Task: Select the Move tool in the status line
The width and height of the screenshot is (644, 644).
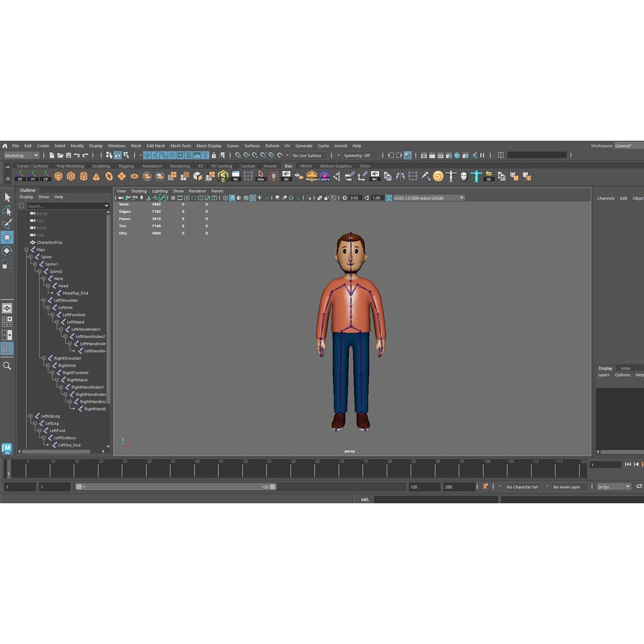Action: (8, 237)
